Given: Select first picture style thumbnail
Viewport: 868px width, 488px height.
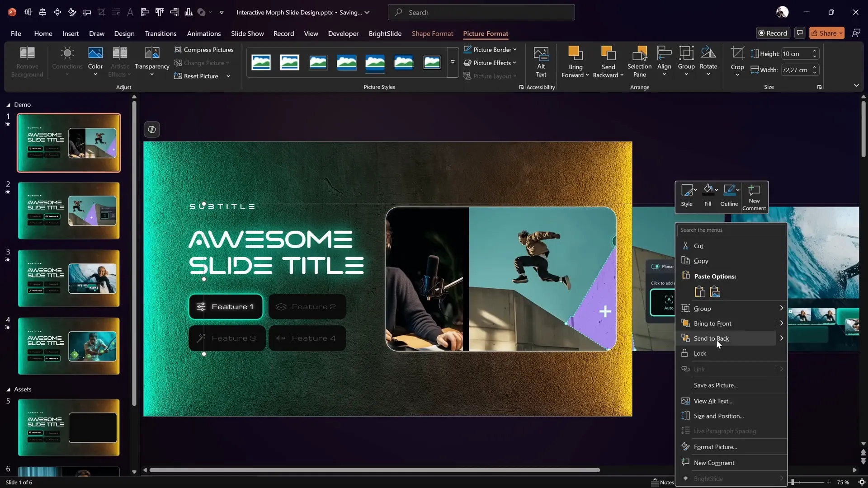Looking at the screenshot, I should [261, 62].
